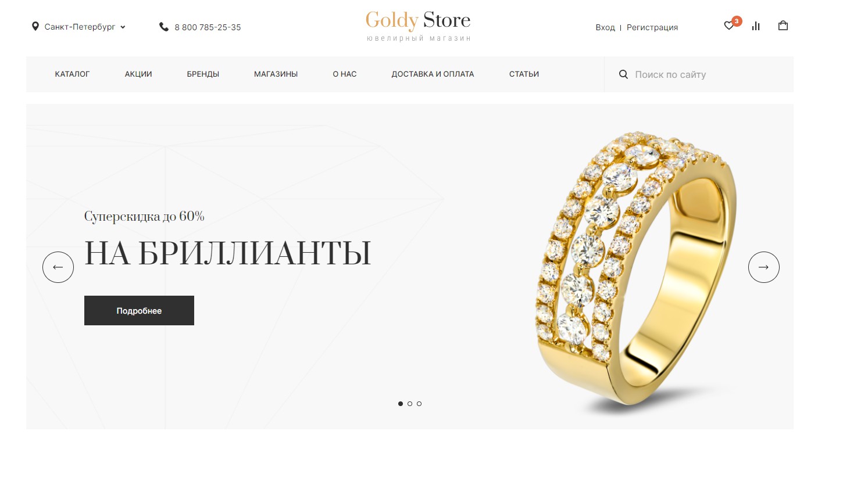
Task: Expand the Санкт-Петербург city dropdown
Action: [x=85, y=27]
